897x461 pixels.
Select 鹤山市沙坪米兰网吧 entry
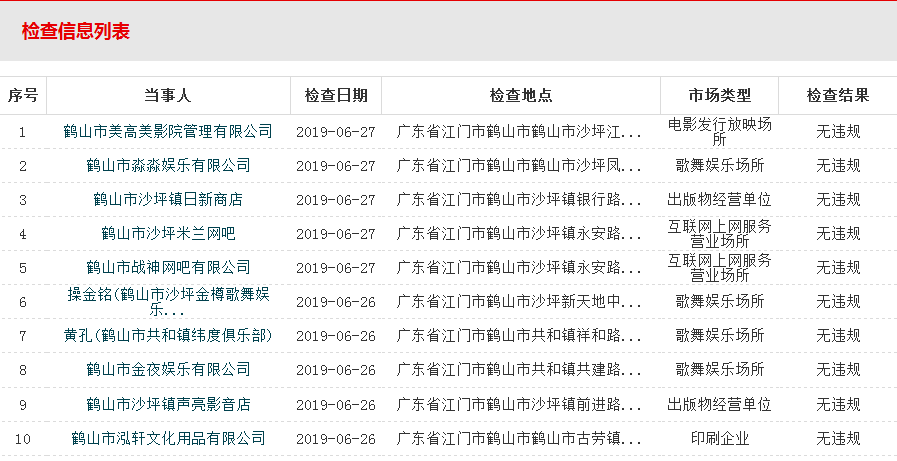(167, 233)
